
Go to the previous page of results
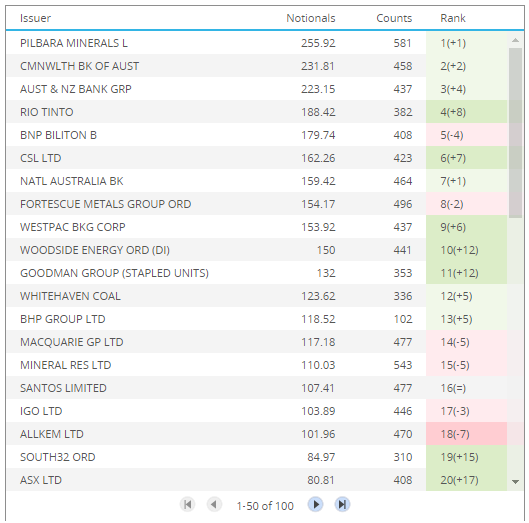[x=214, y=505]
